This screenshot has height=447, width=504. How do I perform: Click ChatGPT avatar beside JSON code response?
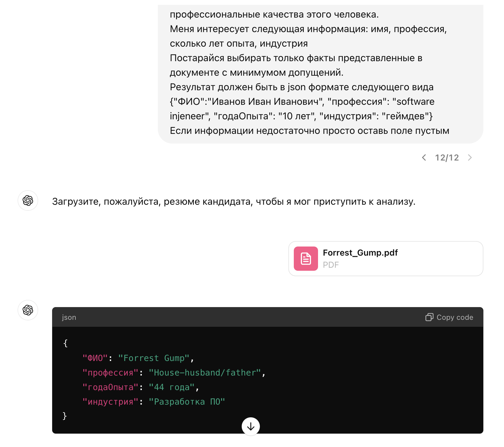click(x=28, y=310)
